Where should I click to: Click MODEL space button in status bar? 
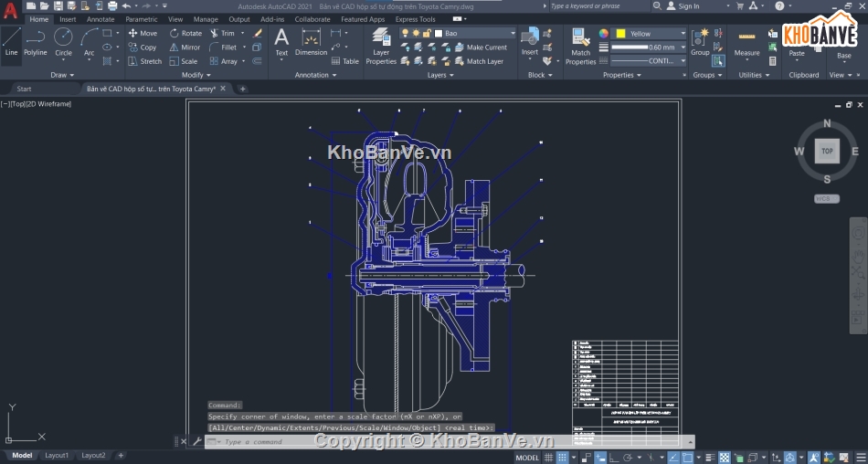[x=527, y=458]
